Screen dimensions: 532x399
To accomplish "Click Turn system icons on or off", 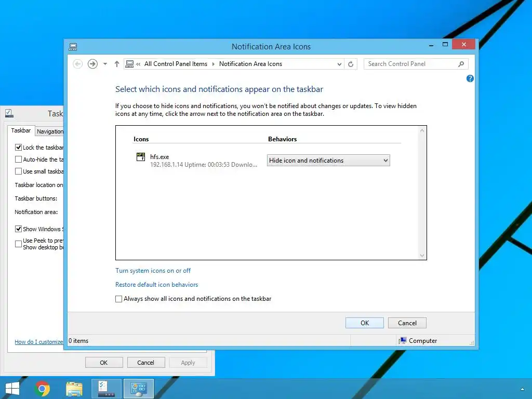I will pyautogui.click(x=153, y=270).
